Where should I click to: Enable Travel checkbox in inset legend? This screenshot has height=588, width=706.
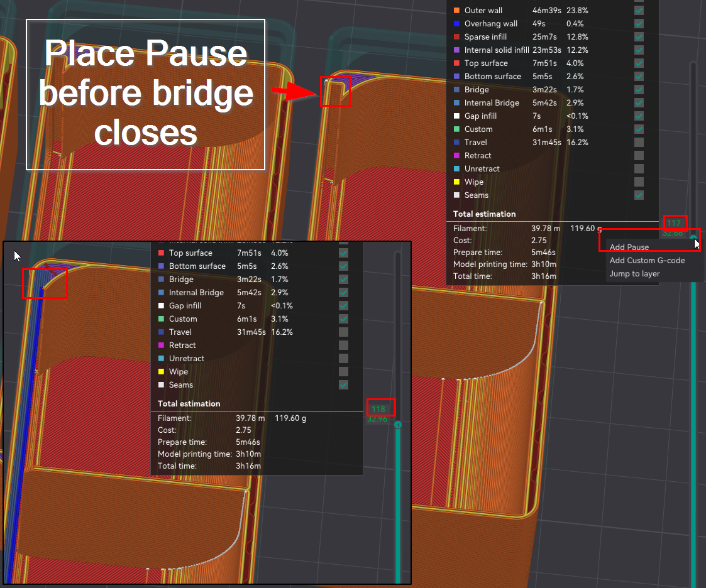(x=343, y=332)
